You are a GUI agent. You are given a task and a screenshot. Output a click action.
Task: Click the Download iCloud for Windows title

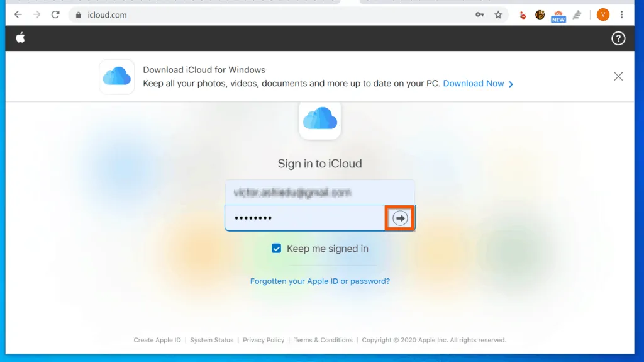point(204,70)
